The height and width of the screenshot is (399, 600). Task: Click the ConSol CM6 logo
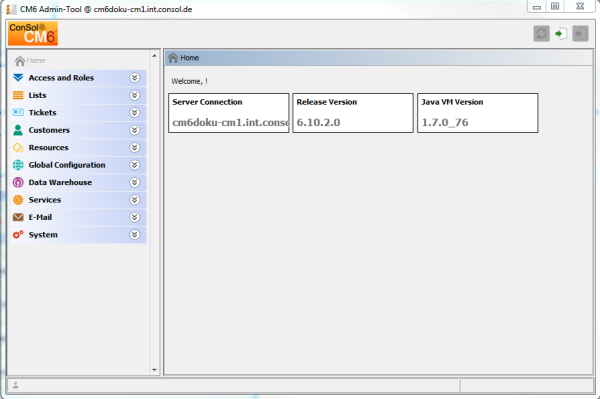pos(33,33)
